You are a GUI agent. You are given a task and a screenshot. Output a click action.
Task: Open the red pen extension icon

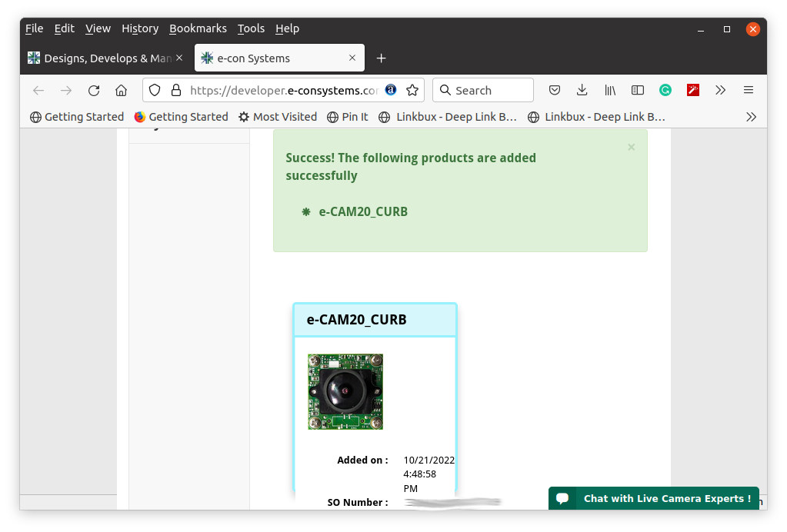693,90
